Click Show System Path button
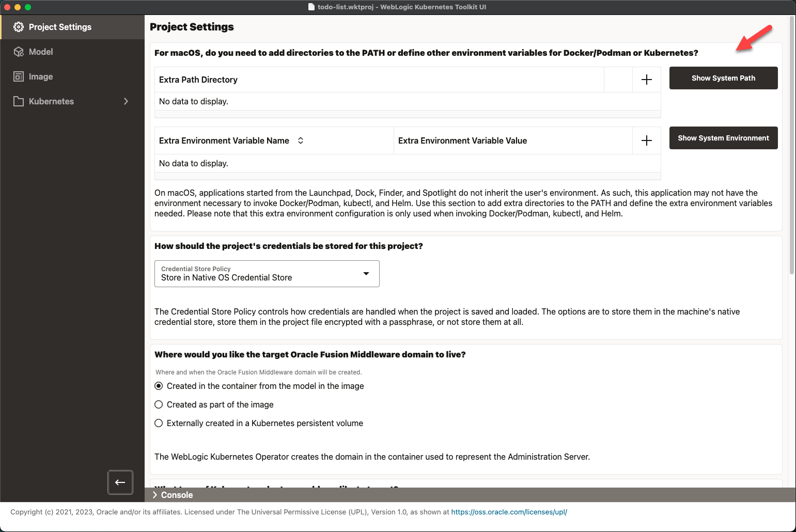796x532 pixels. pos(723,78)
